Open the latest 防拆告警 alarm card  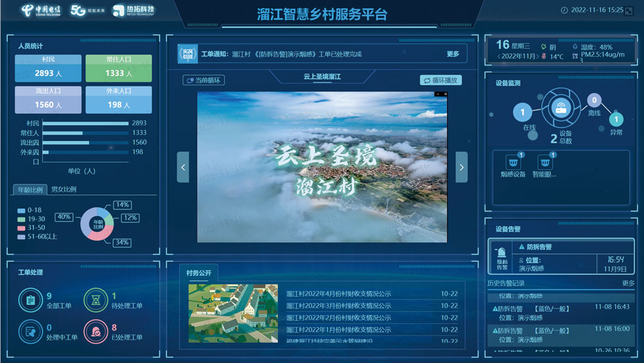[x=561, y=256]
